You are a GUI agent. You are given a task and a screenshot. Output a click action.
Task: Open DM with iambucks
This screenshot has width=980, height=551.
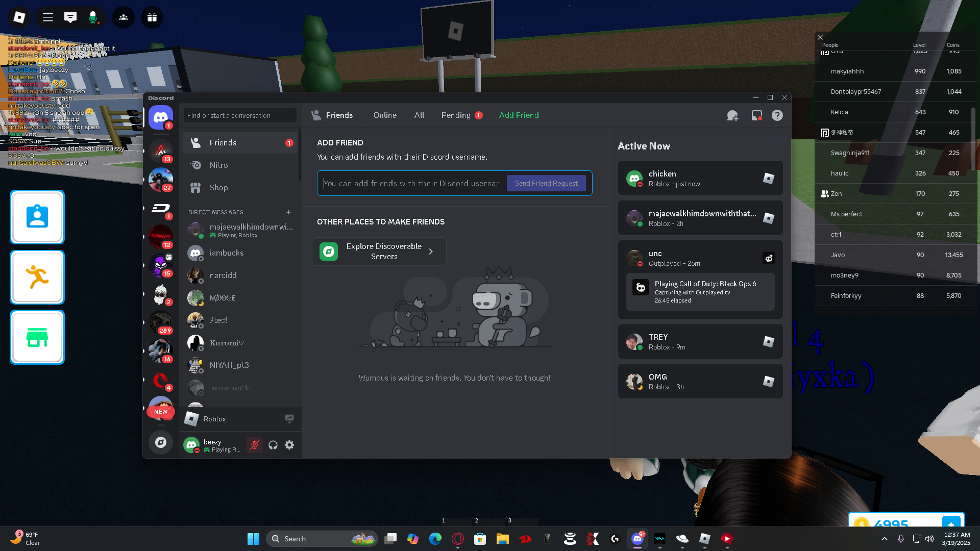tap(240, 253)
